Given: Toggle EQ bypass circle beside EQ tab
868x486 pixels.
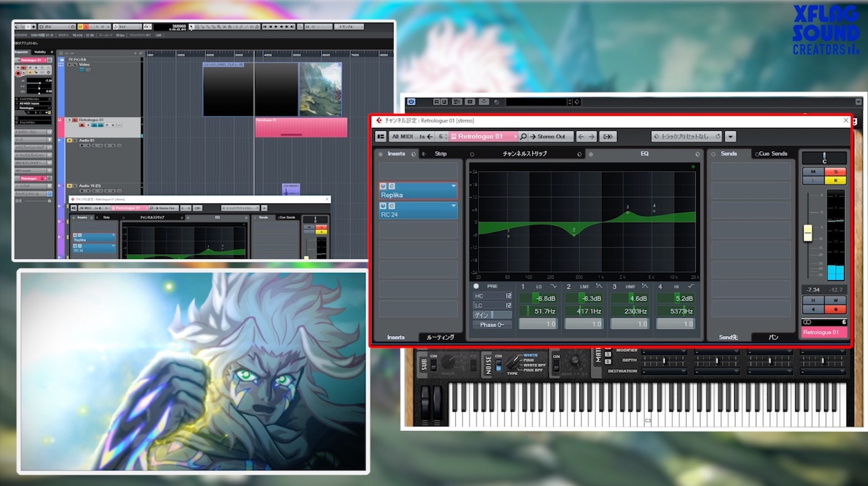Looking at the screenshot, I should [x=591, y=154].
